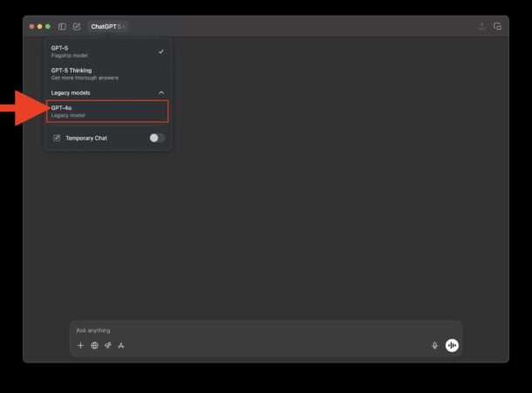The width and height of the screenshot is (532, 393).
Task: Toggle the sidebar panel icon
Action: pos(62,26)
